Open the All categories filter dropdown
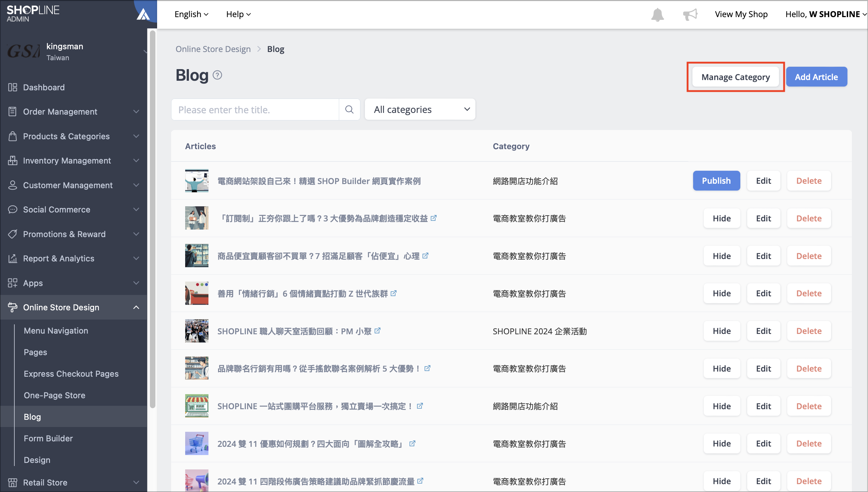The height and width of the screenshot is (492, 868). click(x=420, y=109)
